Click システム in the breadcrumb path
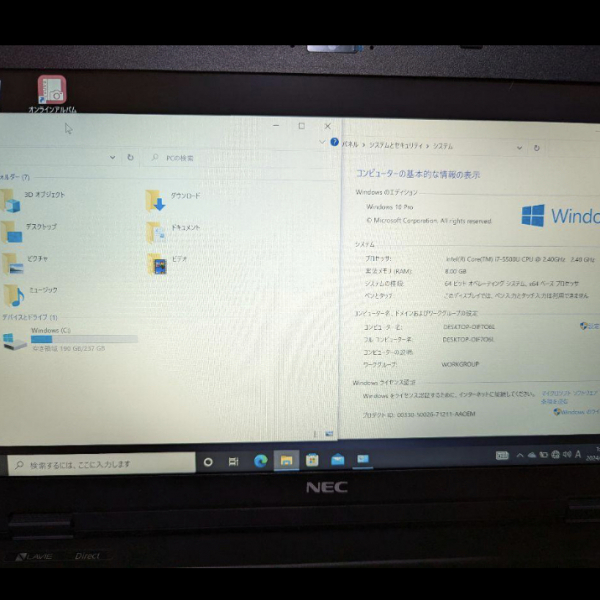This screenshot has height=600, width=600. point(443,146)
